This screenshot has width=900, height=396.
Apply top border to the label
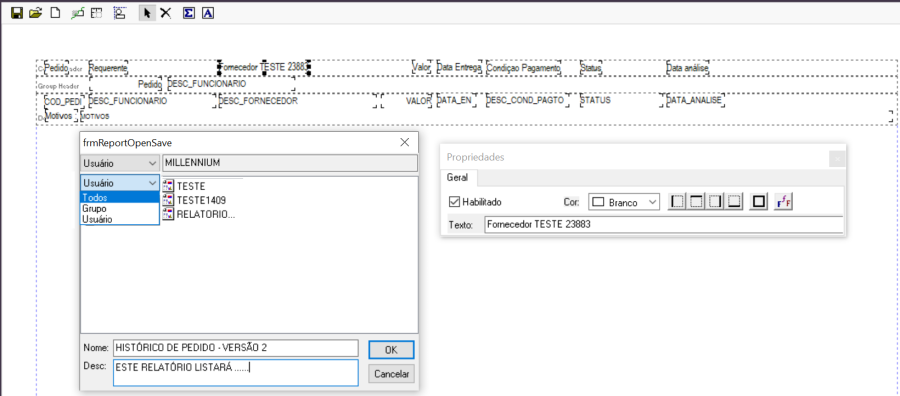pos(697,202)
